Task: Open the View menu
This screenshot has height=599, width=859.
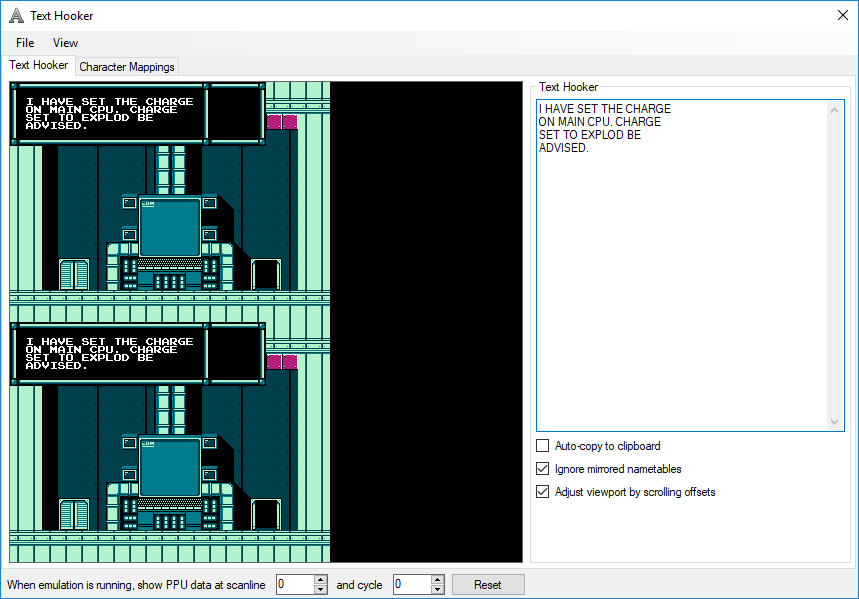Action: click(x=65, y=43)
